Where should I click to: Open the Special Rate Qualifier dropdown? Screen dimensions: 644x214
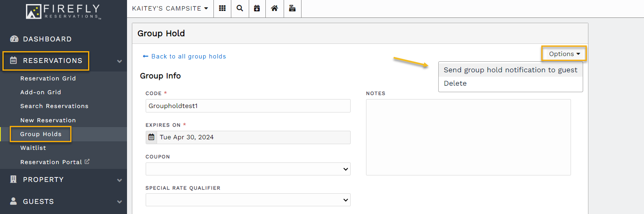[248, 200]
